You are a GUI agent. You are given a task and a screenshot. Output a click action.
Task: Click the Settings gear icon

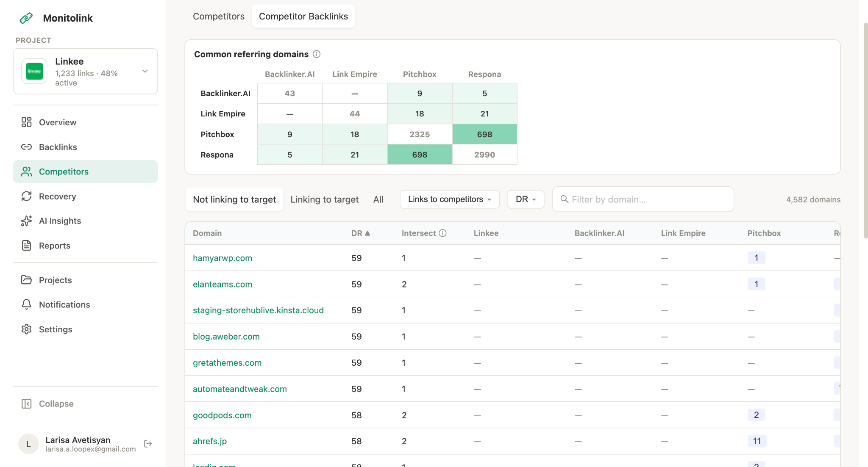[x=26, y=329]
